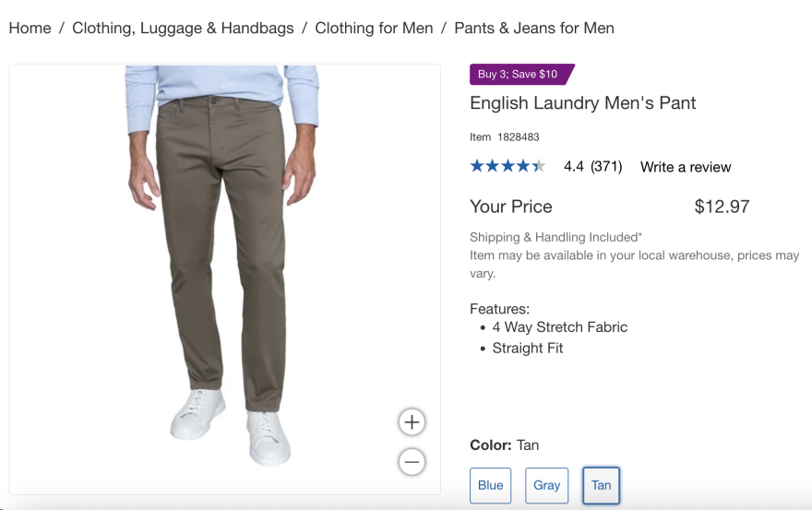The height and width of the screenshot is (510, 812).
Task: Navigate to Clothing for Men breadcrumb
Action: coord(374,28)
